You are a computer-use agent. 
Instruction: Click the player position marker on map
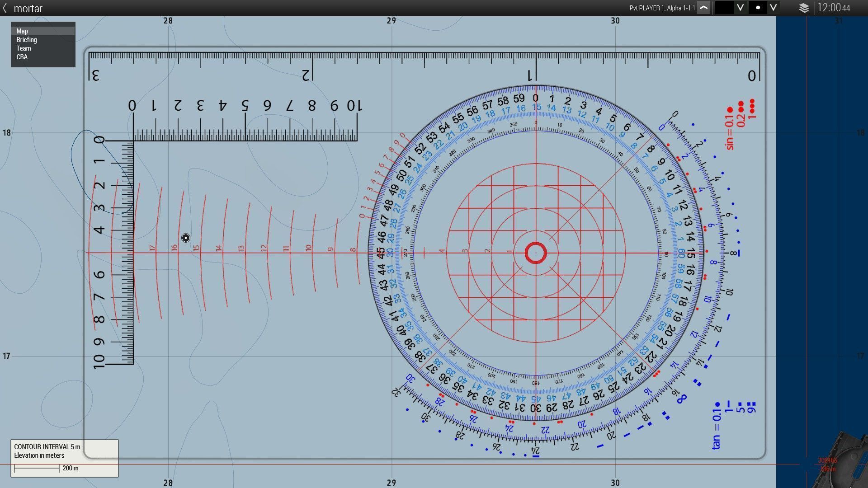click(186, 238)
